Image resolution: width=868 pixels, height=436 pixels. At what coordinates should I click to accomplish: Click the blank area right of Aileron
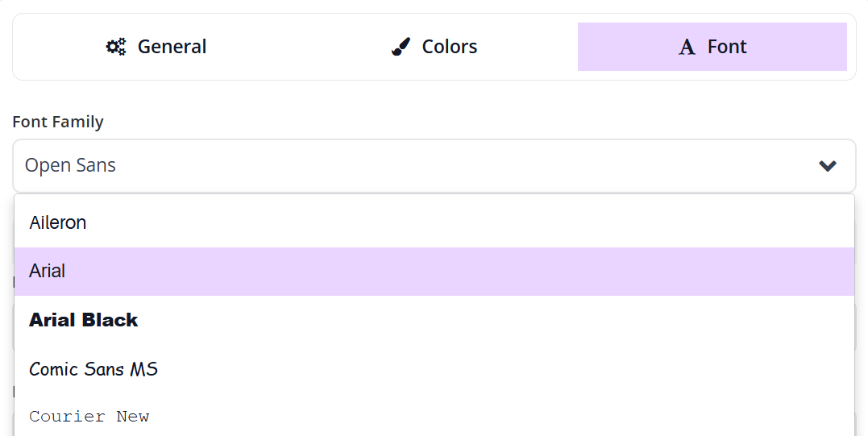tap(484, 222)
